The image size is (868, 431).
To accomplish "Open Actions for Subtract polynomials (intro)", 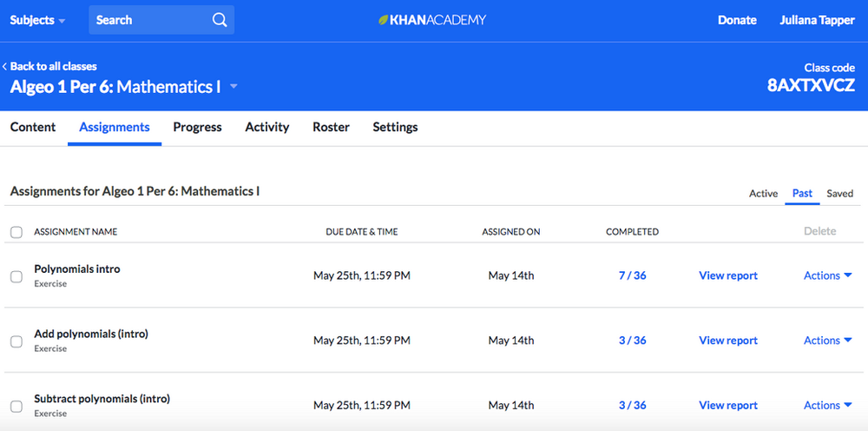I will [827, 405].
